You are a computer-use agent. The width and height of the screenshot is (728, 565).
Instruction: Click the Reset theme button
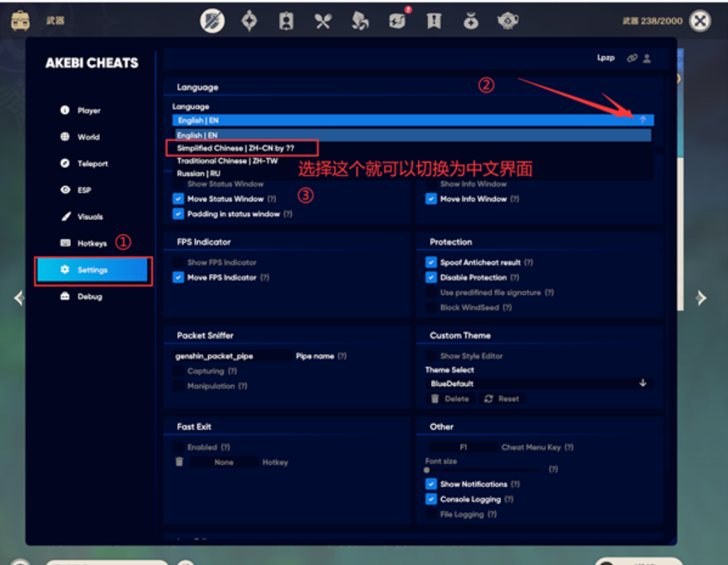coord(502,398)
